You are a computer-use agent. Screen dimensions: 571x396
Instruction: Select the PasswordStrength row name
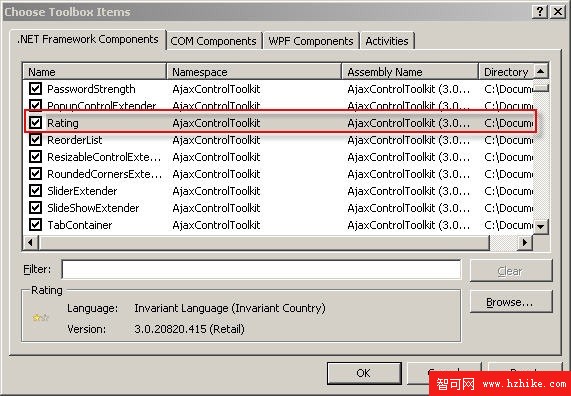[91, 89]
